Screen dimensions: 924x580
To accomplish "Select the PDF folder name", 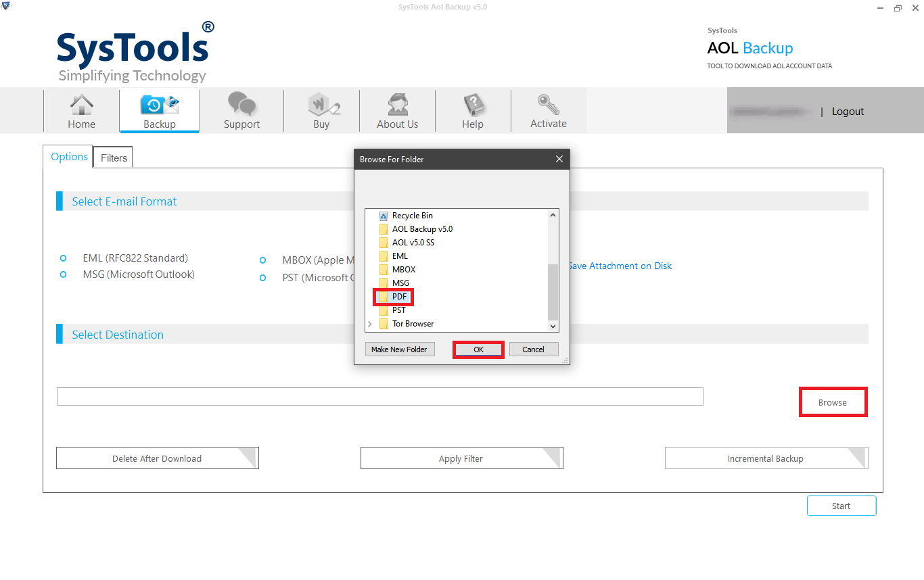I will (x=399, y=297).
